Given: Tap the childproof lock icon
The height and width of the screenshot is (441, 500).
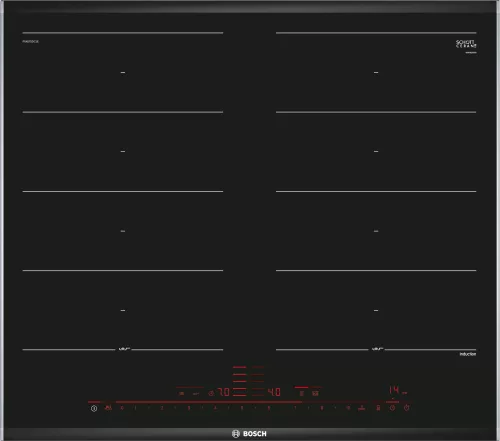Looking at the screenshot, I should [378, 408].
